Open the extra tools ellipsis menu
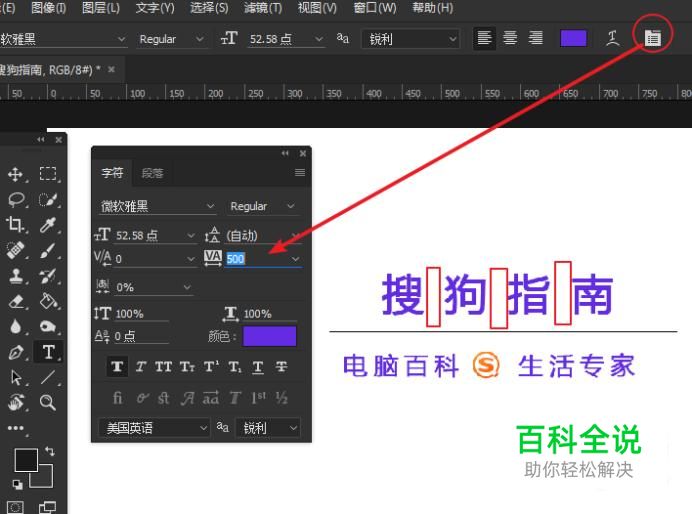The image size is (692, 514). click(15, 428)
